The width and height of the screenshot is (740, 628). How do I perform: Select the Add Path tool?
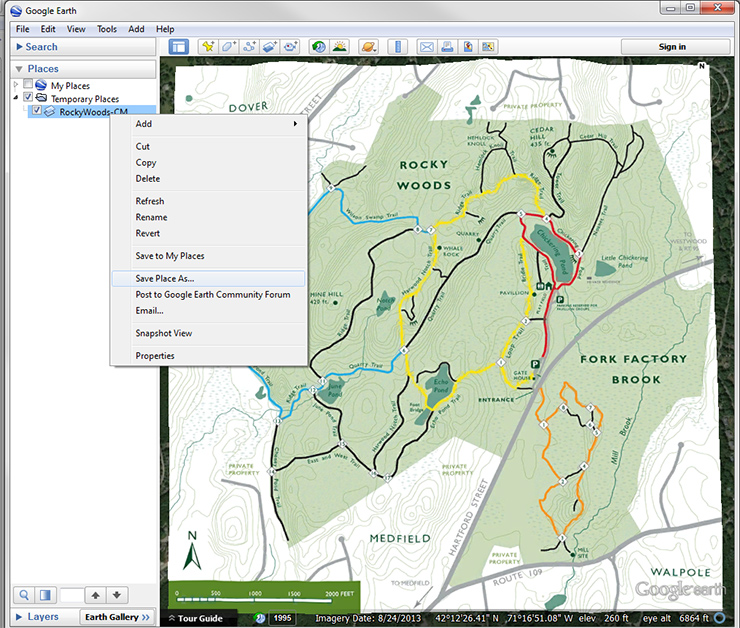click(x=250, y=47)
